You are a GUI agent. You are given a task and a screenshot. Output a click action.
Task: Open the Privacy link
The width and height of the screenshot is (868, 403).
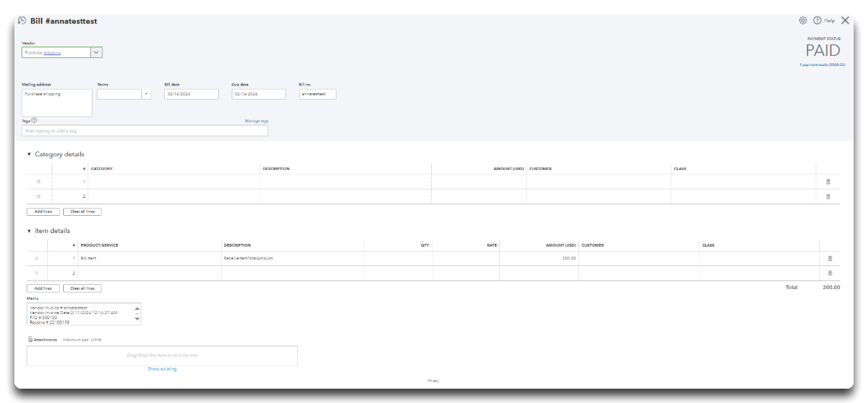pos(433,381)
